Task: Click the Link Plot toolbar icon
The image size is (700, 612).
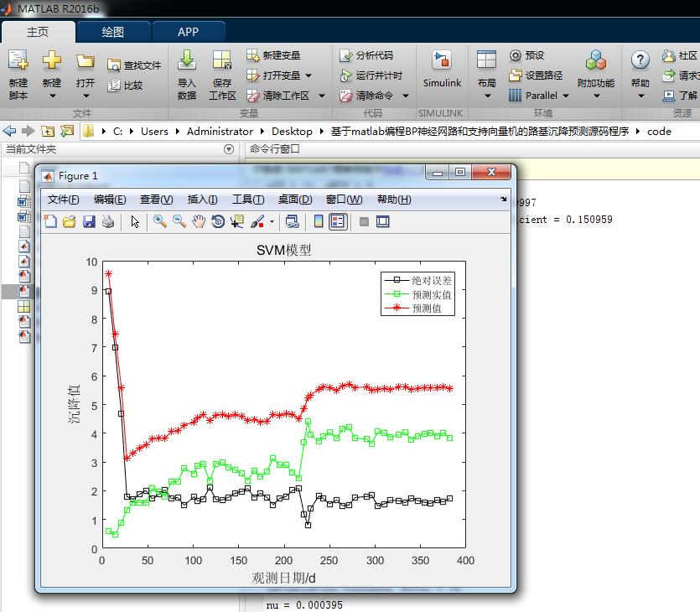Action: [292, 221]
